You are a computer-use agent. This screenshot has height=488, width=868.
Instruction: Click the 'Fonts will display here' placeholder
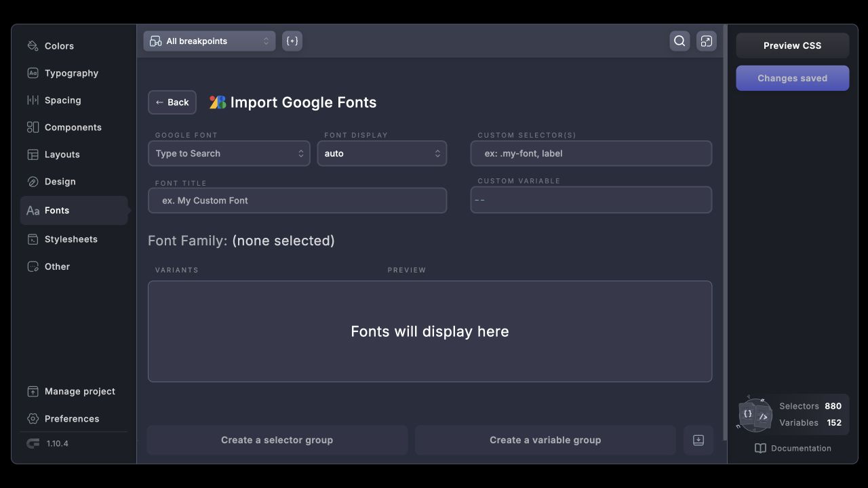(x=430, y=331)
